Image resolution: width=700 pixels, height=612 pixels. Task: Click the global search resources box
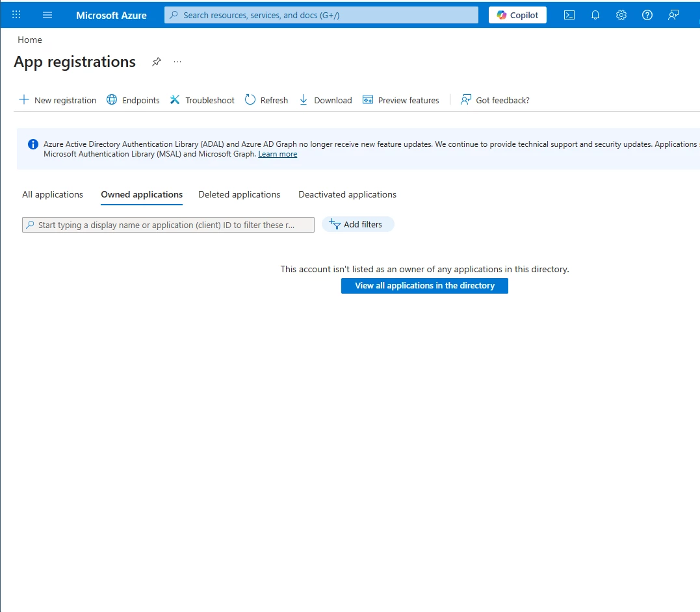pos(321,15)
